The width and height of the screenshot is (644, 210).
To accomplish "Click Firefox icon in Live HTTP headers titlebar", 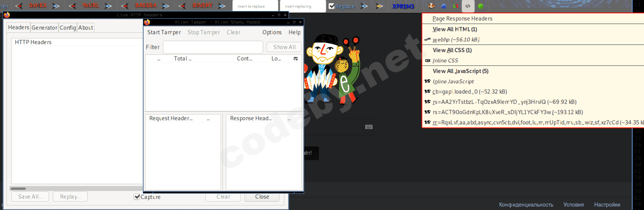I will click(6, 15).
